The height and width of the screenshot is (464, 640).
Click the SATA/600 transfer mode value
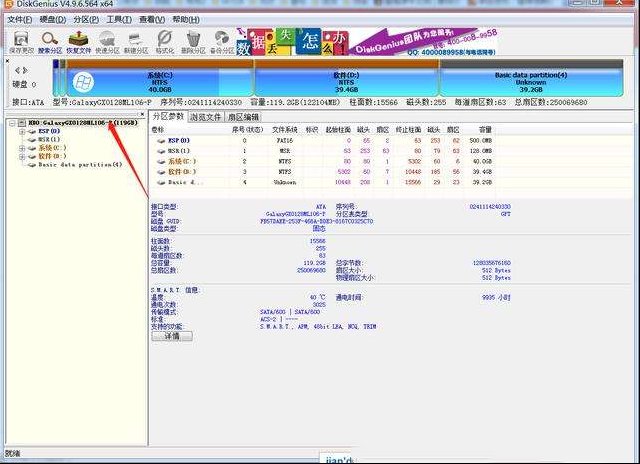(290, 312)
